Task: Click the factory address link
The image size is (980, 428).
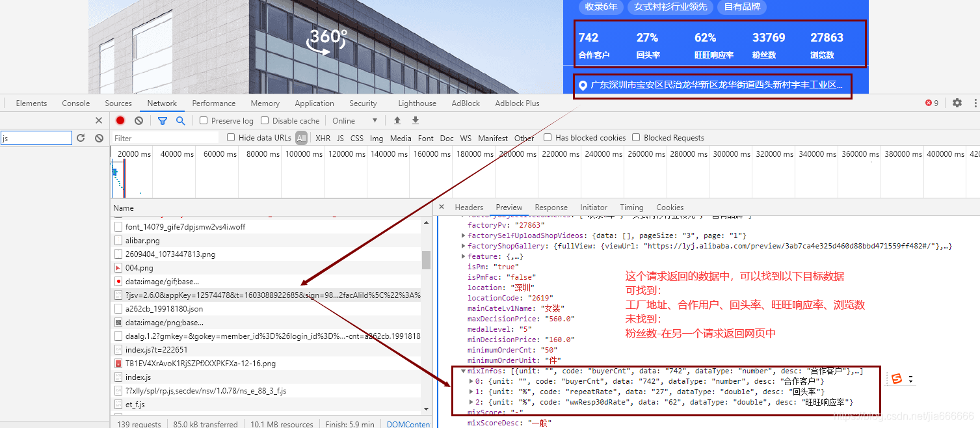Action: (716, 85)
